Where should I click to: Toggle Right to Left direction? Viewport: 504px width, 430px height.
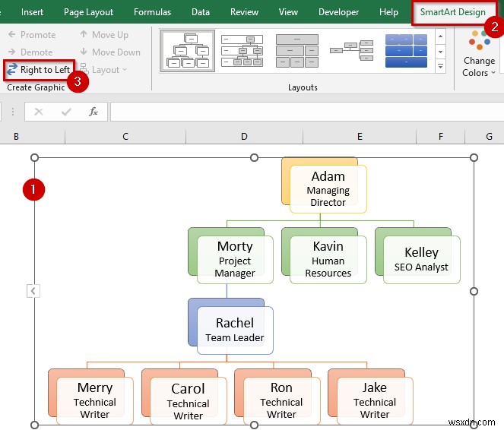39,70
